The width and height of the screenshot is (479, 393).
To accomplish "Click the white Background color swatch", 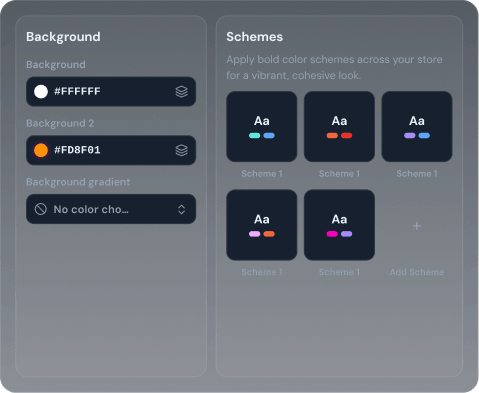I will coord(41,91).
